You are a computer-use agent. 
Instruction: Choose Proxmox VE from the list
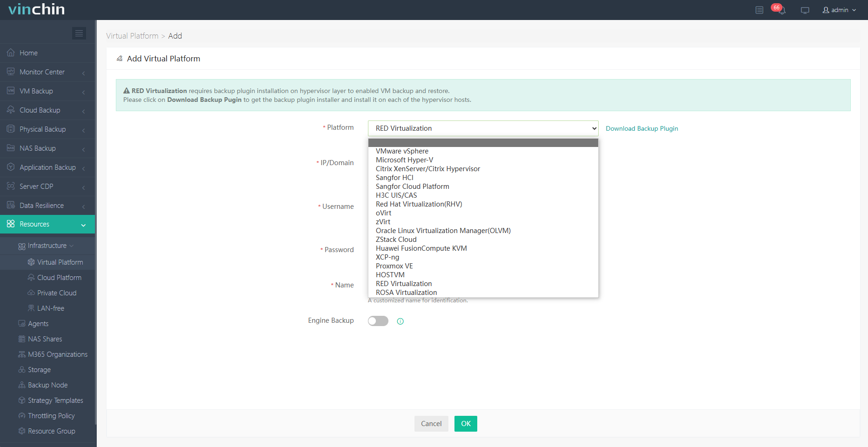click(483, 266)
